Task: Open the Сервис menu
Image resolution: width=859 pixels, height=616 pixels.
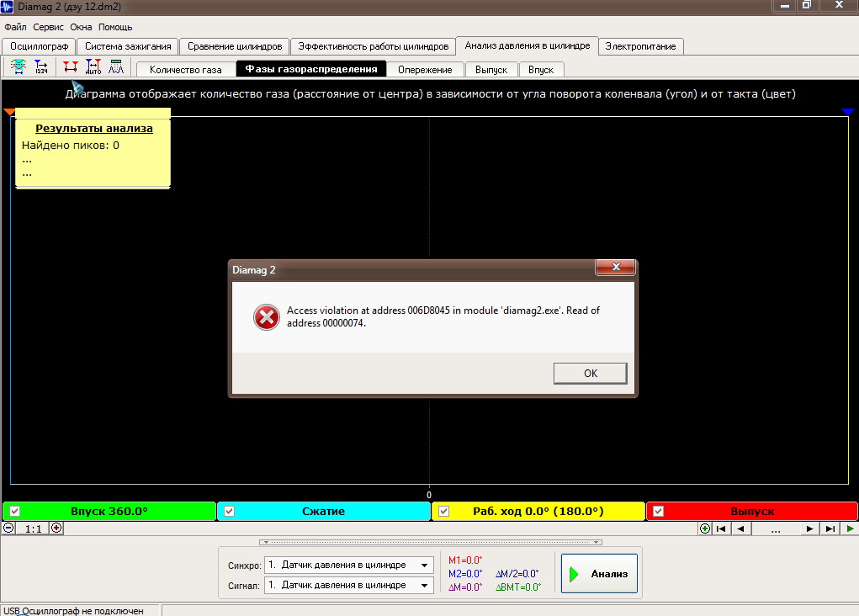Action: point(48,27)
